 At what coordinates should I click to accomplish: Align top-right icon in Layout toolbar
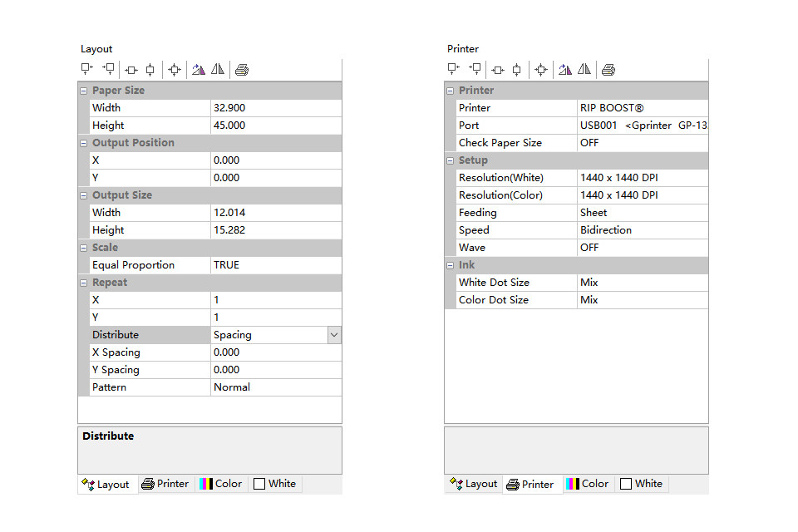click(108, 69)
